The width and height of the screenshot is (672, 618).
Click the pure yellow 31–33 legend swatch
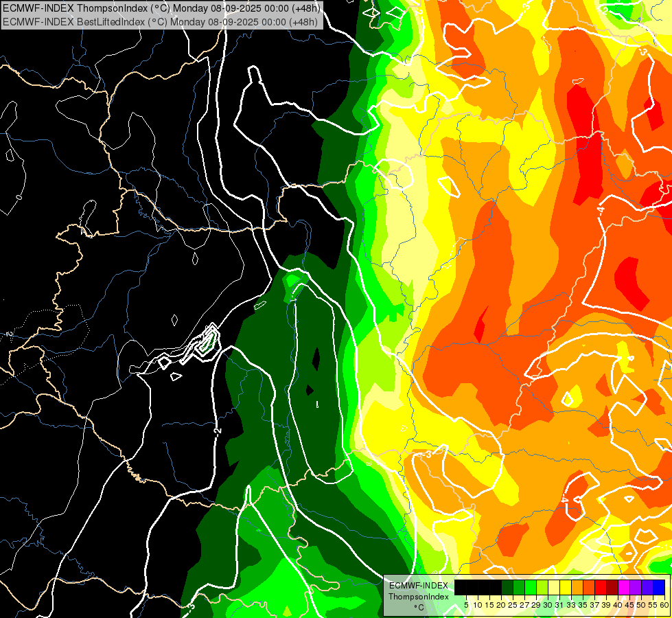tap(566, 587)
